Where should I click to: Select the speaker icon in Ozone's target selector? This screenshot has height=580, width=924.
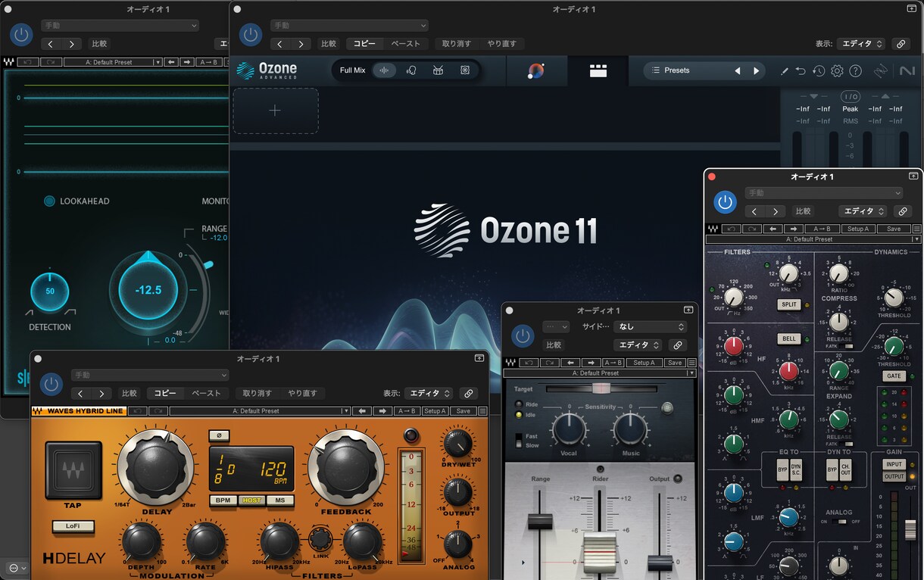click(465, 70)
